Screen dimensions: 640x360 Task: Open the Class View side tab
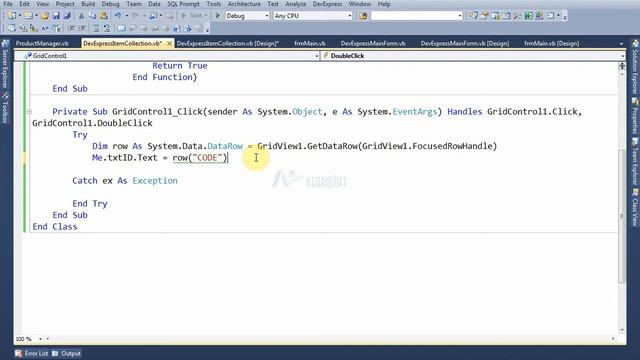click(x=635, y=207)
